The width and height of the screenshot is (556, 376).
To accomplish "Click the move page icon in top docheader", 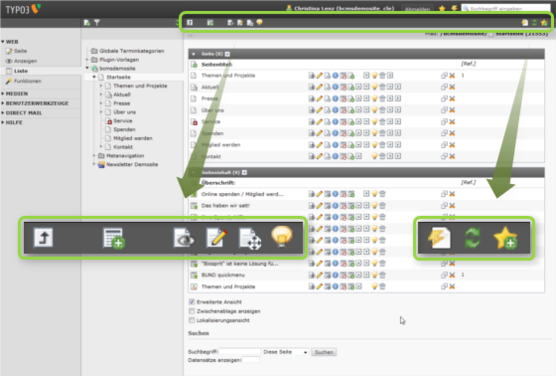I will [x=250, y=23].
